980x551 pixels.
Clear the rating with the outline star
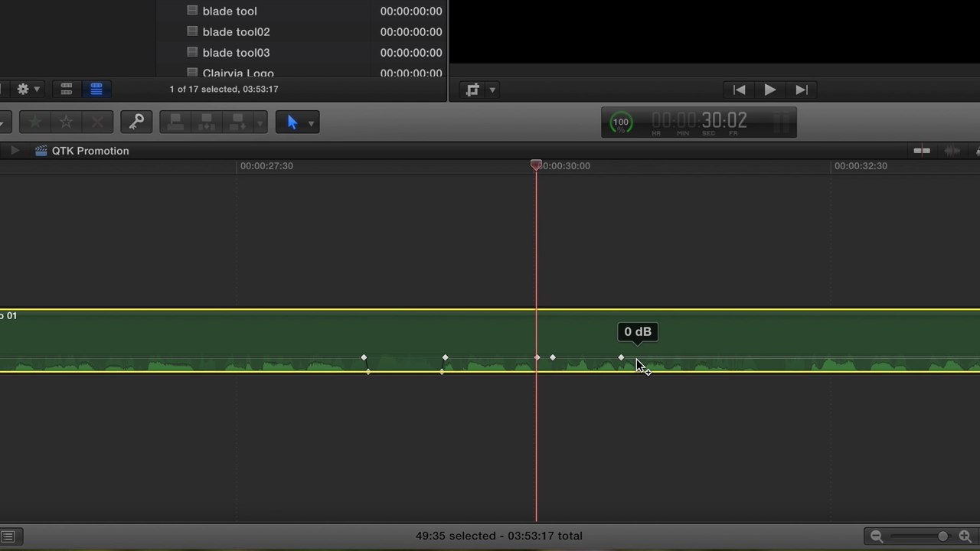(x=67, y=122)
